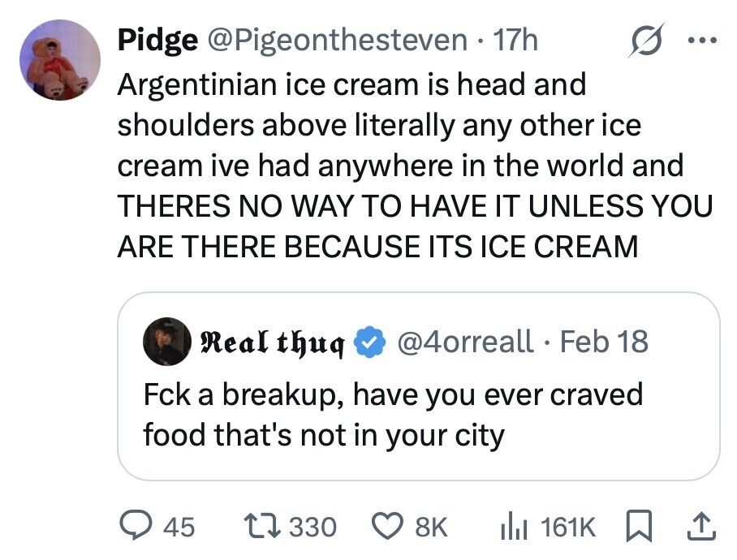Viewport: 737px width, 560px height.
Task: Bookmark this tweet
Action: point(642,527)
